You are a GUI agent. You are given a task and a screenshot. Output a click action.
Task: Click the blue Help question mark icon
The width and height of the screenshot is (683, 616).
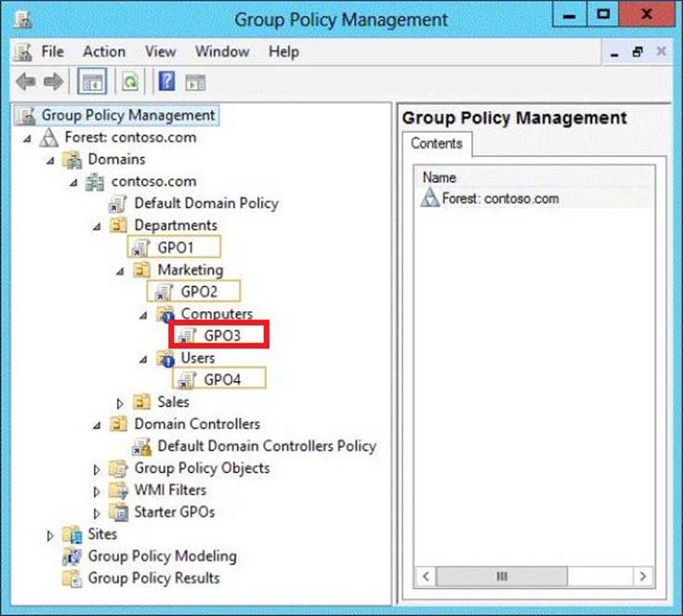coord(167,82)
